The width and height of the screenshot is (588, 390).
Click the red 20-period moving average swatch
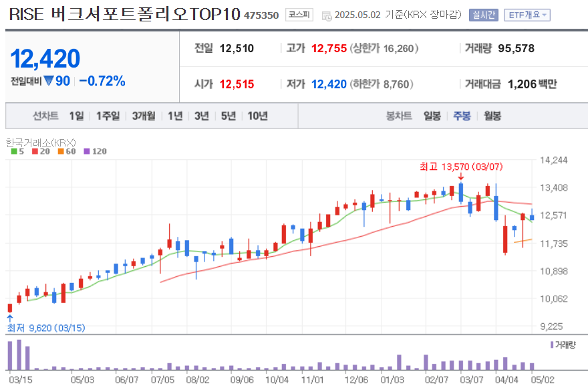(x=35, y=151)
